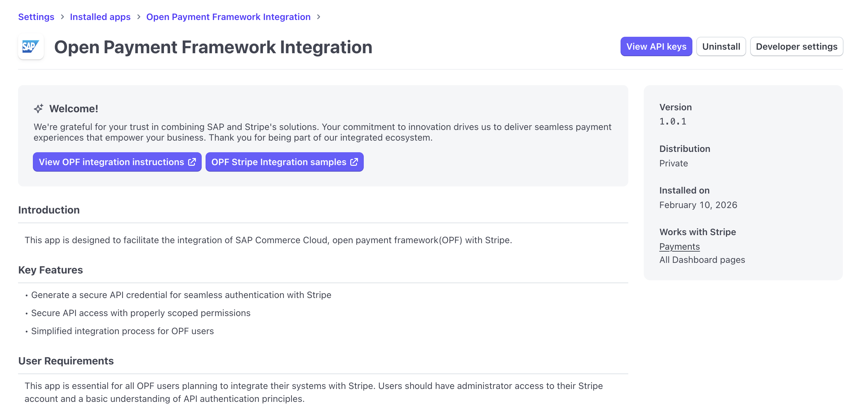Click the chevron after Settings breadcrumb
This screenshot has width=868, height=418.
(62, 17)
